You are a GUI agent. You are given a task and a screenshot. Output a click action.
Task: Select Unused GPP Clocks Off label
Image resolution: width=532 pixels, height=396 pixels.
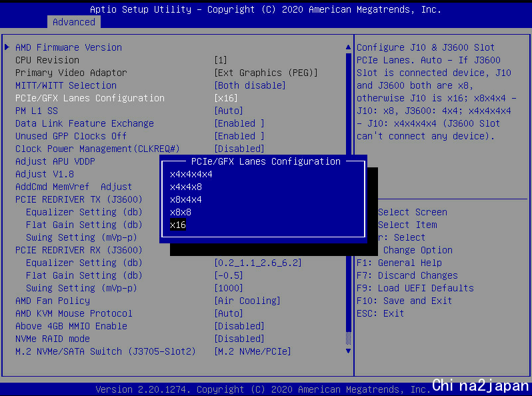(71, 136)
